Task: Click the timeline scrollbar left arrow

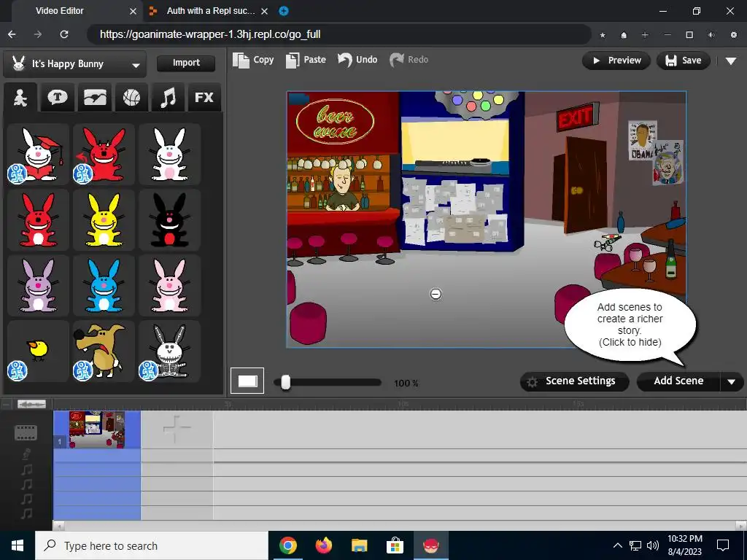Action: [x=58, y=526]
